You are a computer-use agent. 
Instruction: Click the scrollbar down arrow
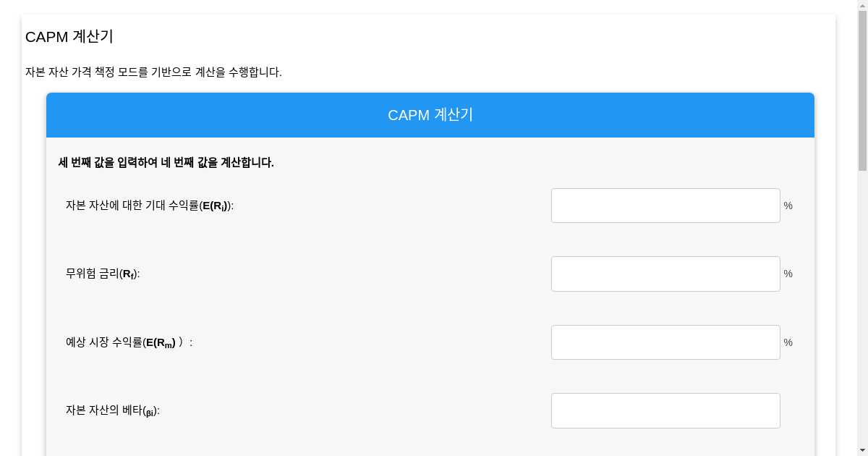tap(863, 450)
